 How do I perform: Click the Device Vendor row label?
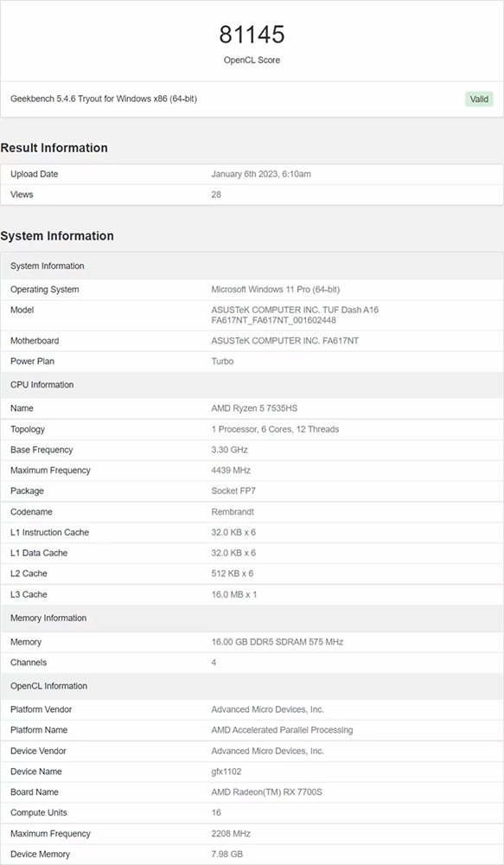point(38,751)
